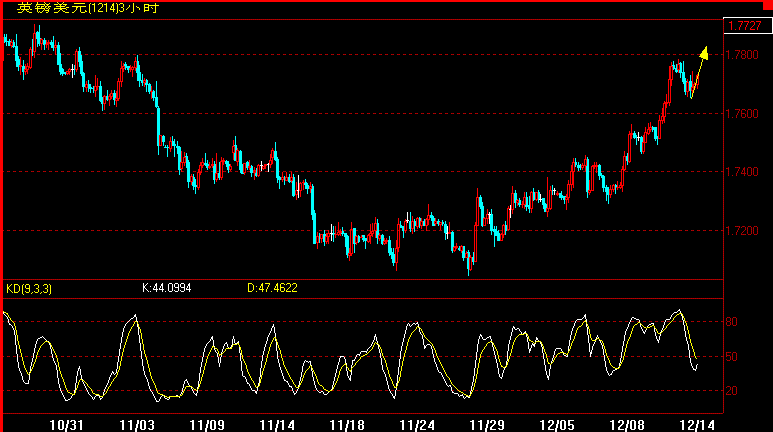Select the 11/18 date on time axis
Viewport: 773px width, 432px height.
[x=347, y=425]
